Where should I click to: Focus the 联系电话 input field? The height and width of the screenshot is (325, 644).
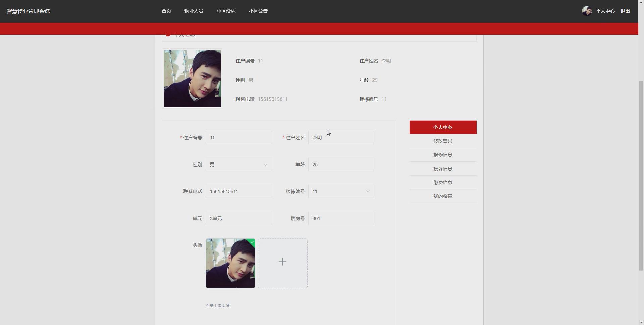238,191
